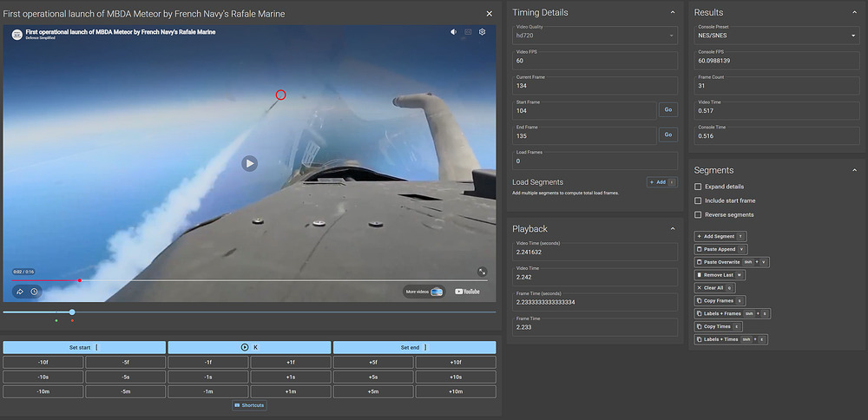Open the YouTube logo link
Image resolution: width=868 pixels, height=420 pixels.
point(467,292)
